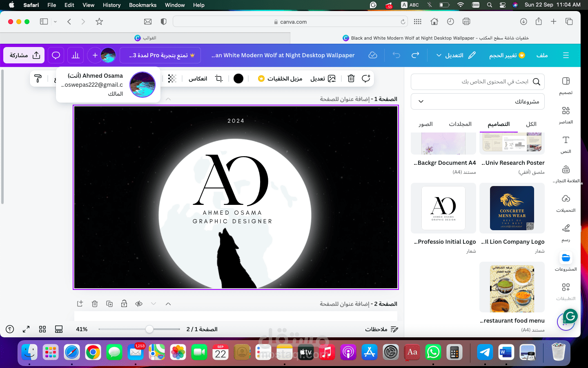Open the Draw (رسم) sidebar tool

[566, 233]
